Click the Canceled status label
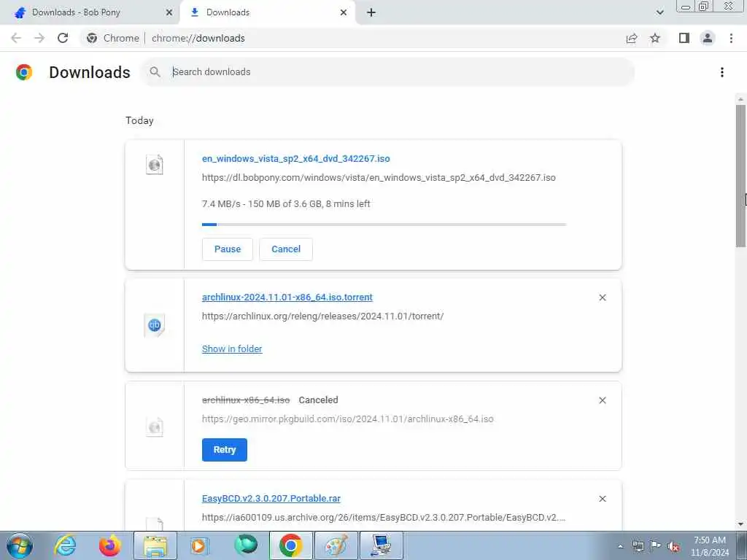 point(318,400)
